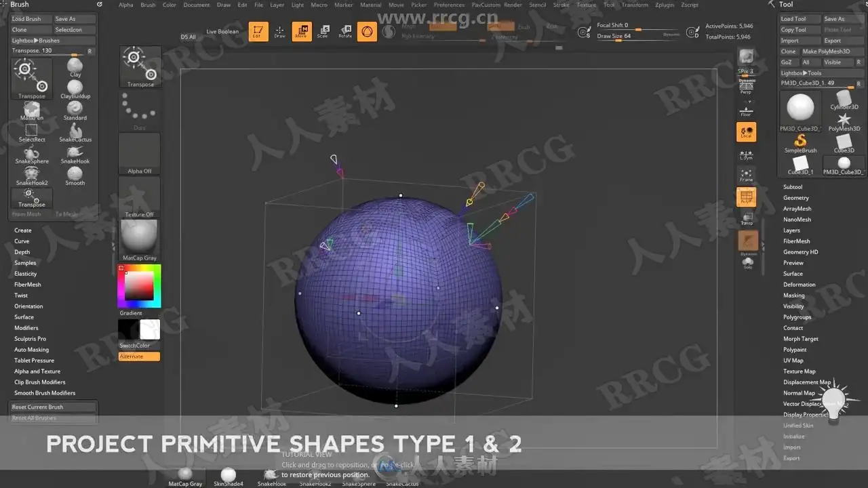Click the Rotate mode icon
This screenshot has width=868, height=488.
pos(345,31)
